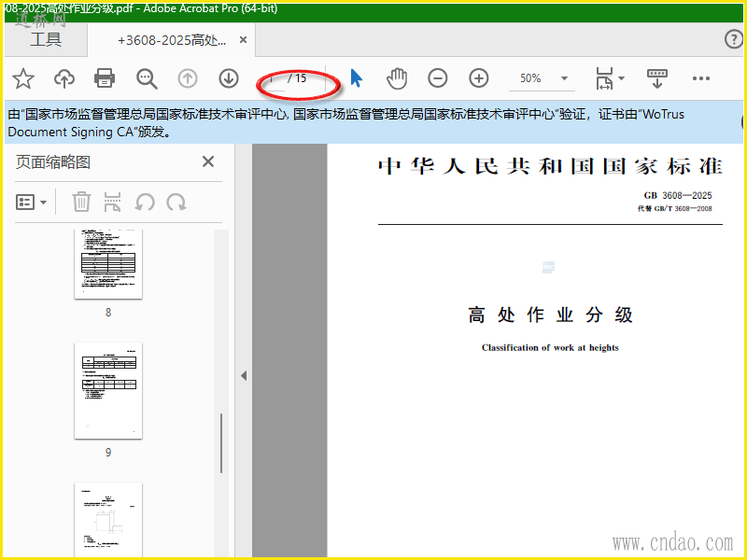
Task: Click the thumbnail panel scrollbar
Action: click(221, 442)
